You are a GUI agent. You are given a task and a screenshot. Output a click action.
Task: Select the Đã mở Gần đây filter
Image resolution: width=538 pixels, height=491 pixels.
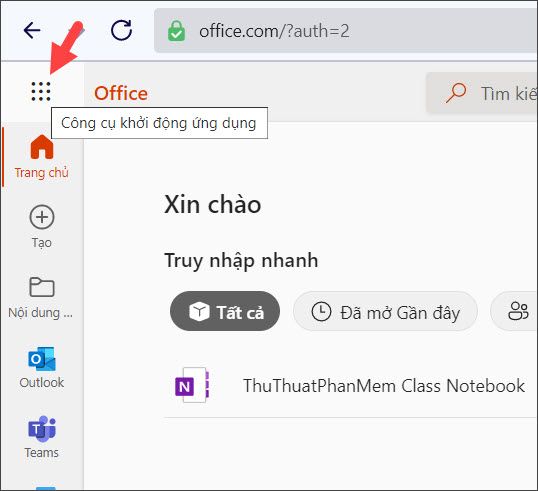pos(385,311)
